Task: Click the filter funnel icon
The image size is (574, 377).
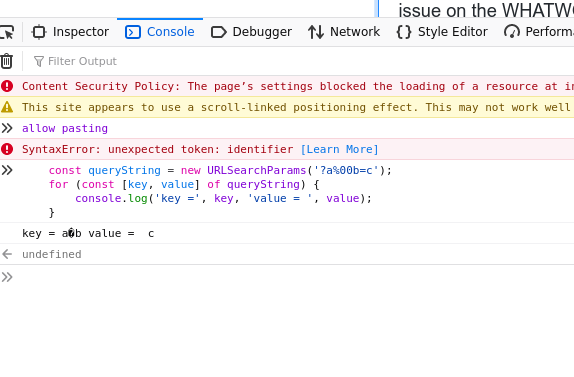Action: pos(38,61)
